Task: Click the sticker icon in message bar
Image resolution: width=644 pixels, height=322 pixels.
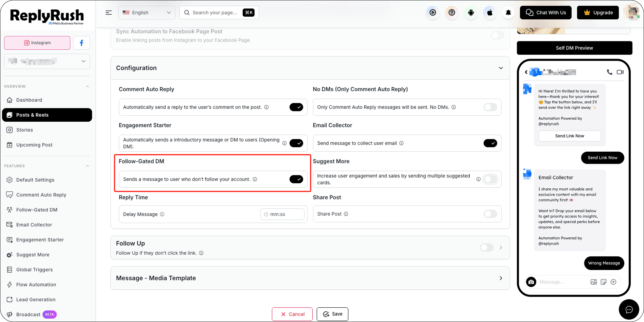Action: (x=604, y=282)
